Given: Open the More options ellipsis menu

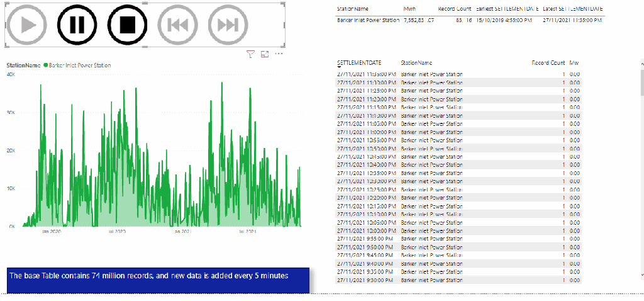Looking at the screenshot, I should [x=279, y=54].
